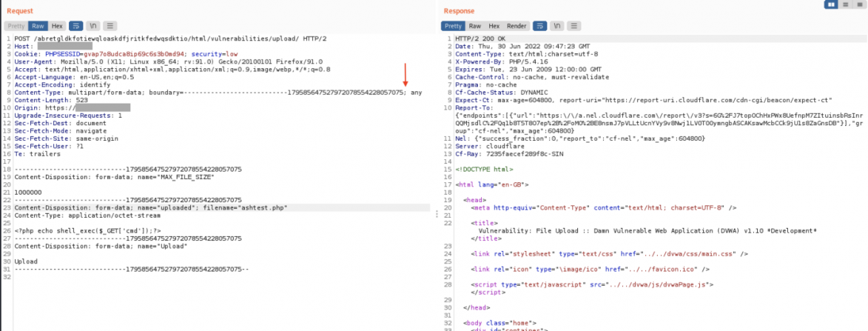Click the Request panel title
The height and width of the screenshot is (331, 868).
(19, 10)
